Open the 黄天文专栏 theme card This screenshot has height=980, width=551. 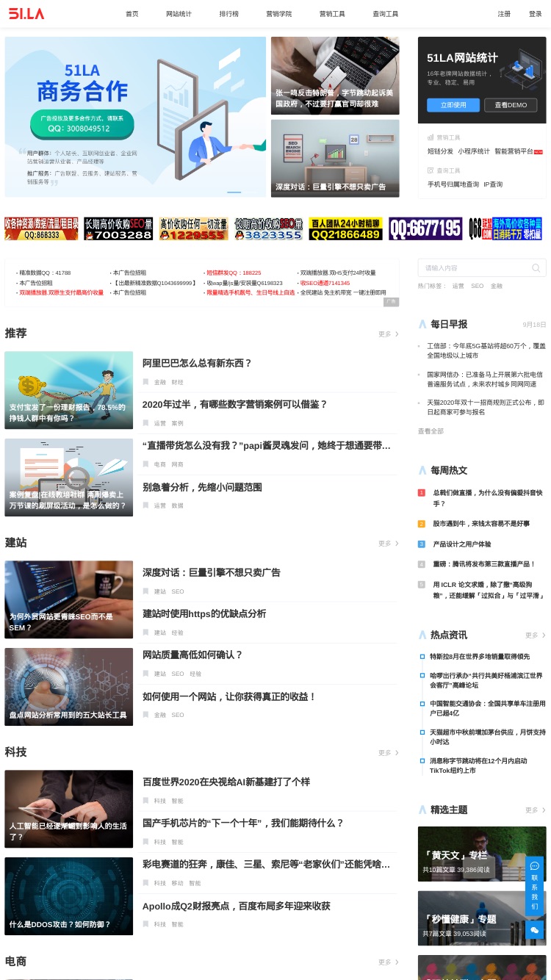tap(482, 854)
